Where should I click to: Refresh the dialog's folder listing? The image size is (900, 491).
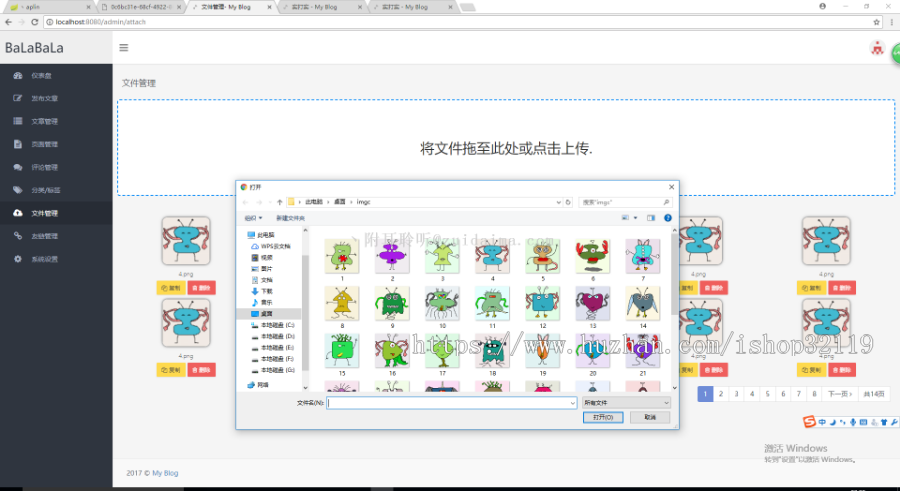568,202
